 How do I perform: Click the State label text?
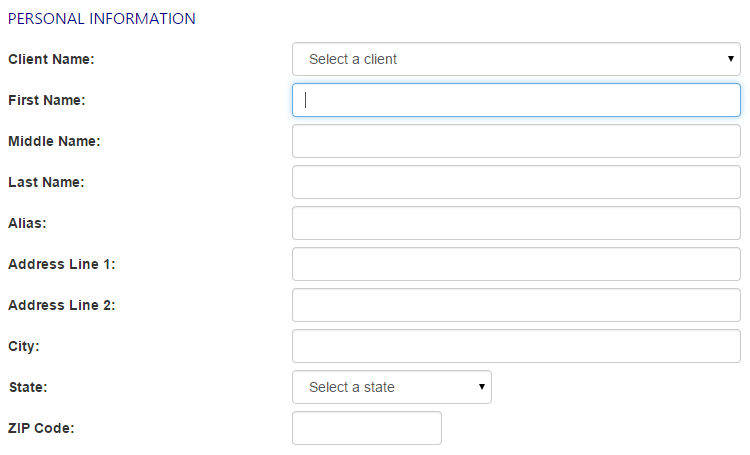coord(28,387)
